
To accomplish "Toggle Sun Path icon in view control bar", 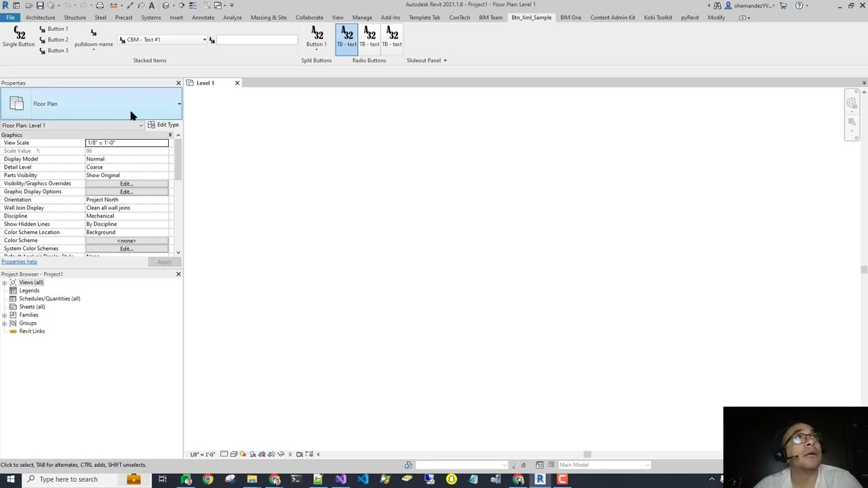I will (x=243, y=454).
